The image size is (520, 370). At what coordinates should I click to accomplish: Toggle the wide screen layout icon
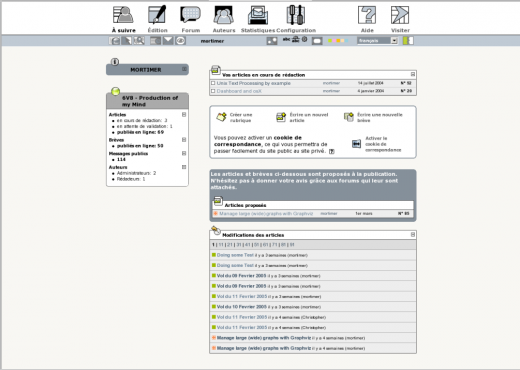[x=317, y=41]
